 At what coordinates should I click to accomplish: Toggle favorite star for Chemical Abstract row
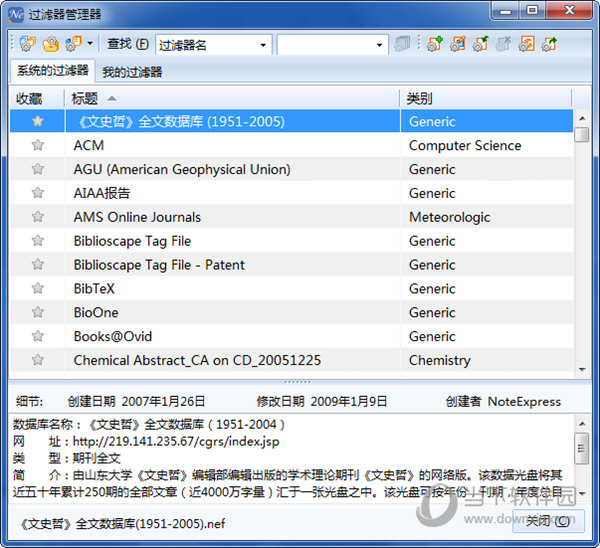[38, 360]
